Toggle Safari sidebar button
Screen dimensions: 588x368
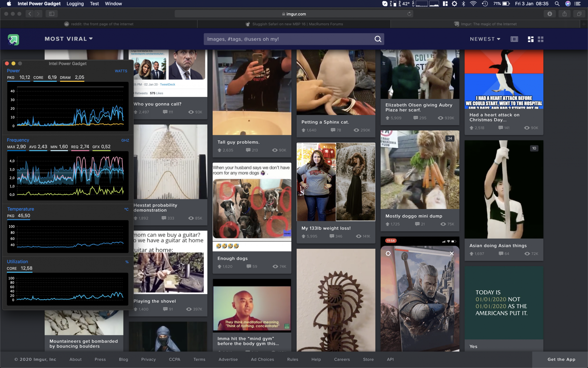(x=52, y=14)
